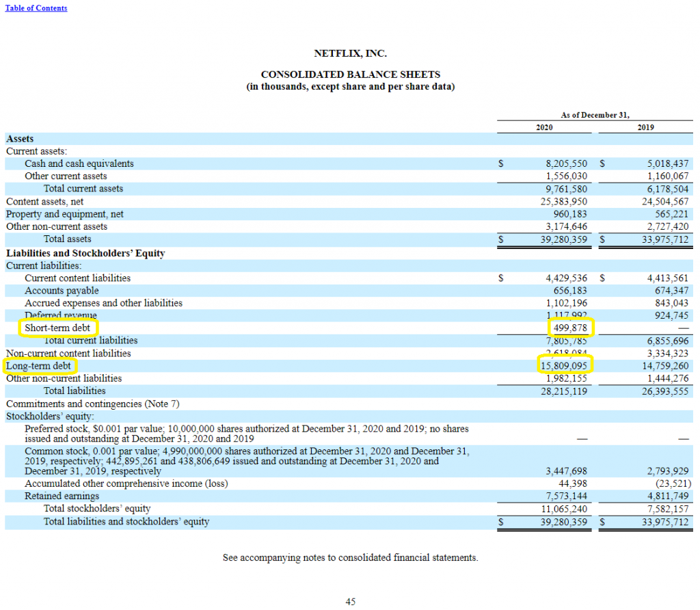Select "Property and equipment, net" label

pyautogui.click(x=65, y=214)
